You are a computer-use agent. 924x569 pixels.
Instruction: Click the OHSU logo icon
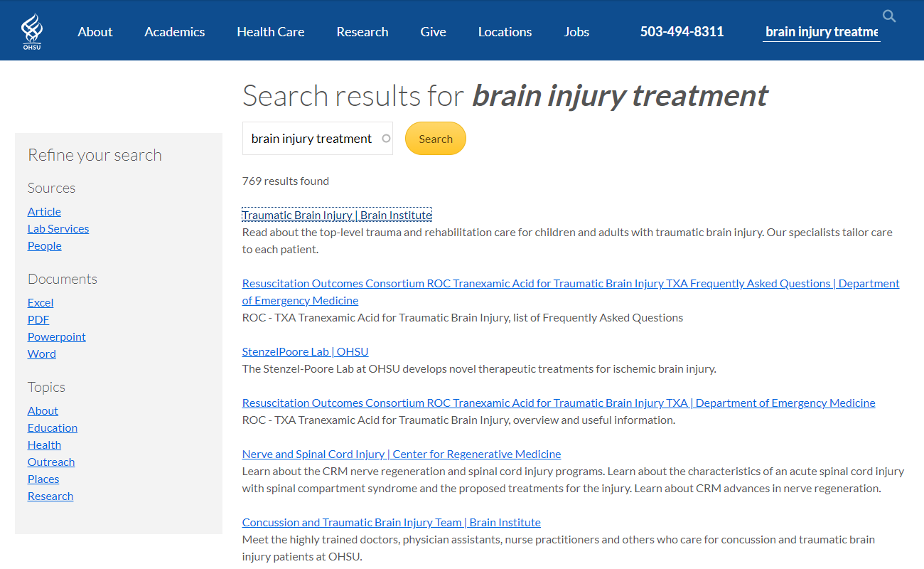[32, 31]
